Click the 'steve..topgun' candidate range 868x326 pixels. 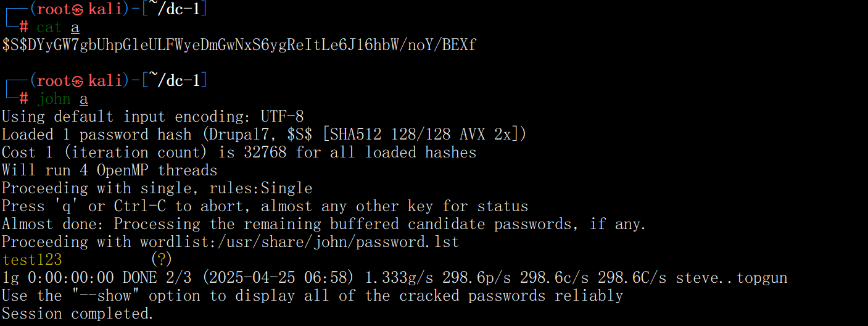point(732,278)
